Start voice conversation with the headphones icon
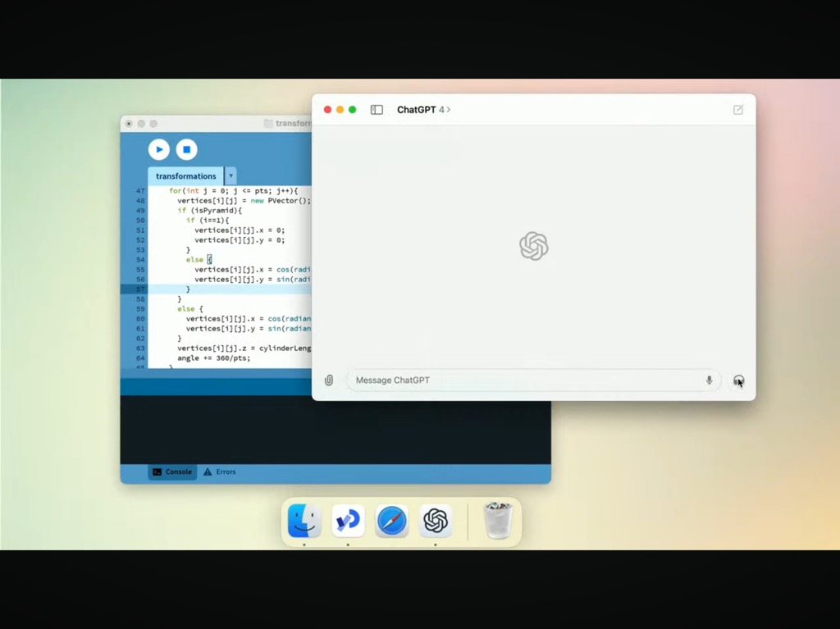840x629 pixels. [x=738, y=381]
